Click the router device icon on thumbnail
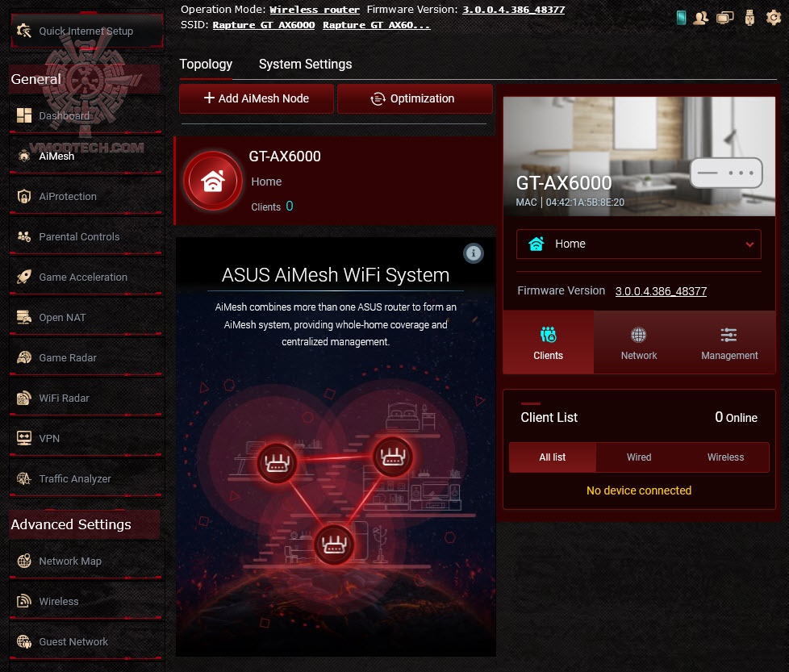 (x=726, y=173)
